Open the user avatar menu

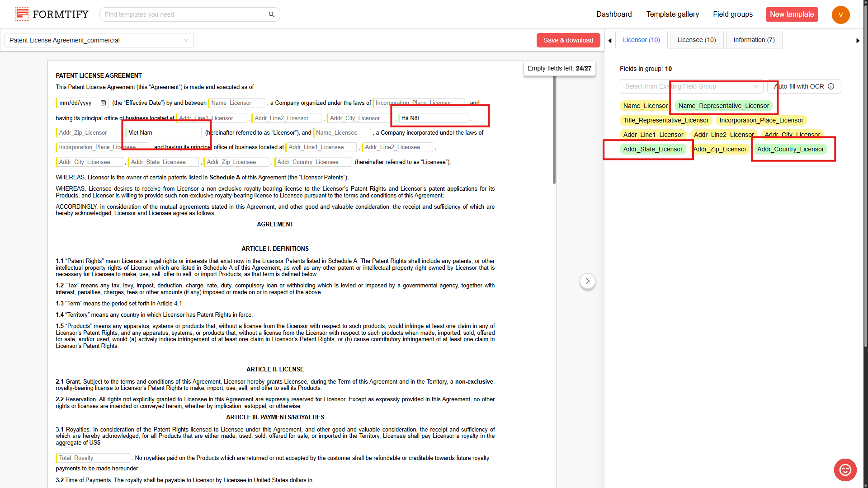840,14
